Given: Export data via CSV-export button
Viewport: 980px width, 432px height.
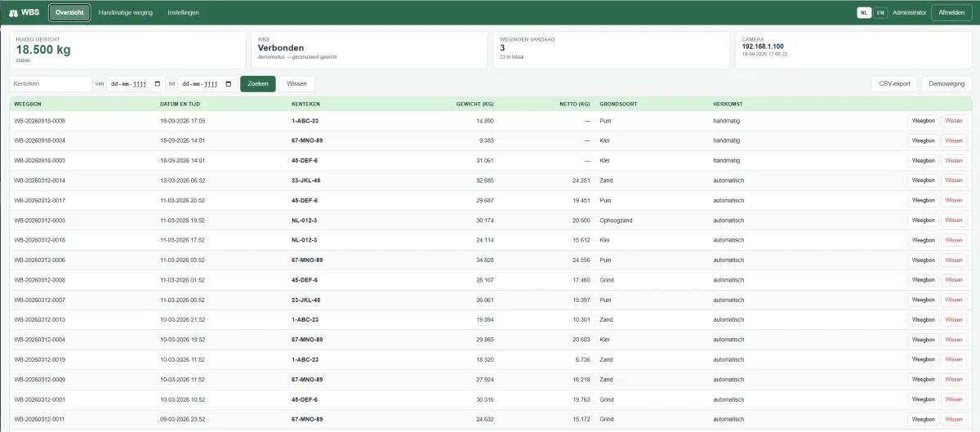Looking at the screenshot, I should click(x=895, y=84).
